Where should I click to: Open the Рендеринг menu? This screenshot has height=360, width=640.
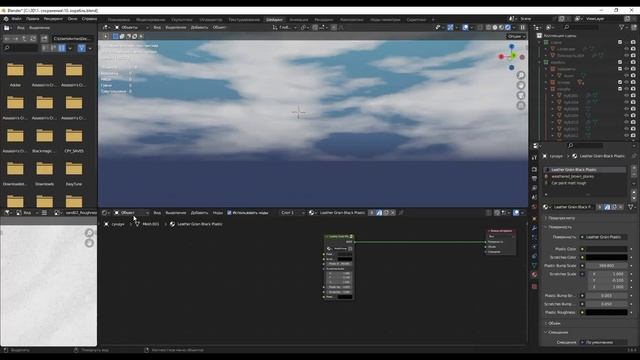[53, 19]
